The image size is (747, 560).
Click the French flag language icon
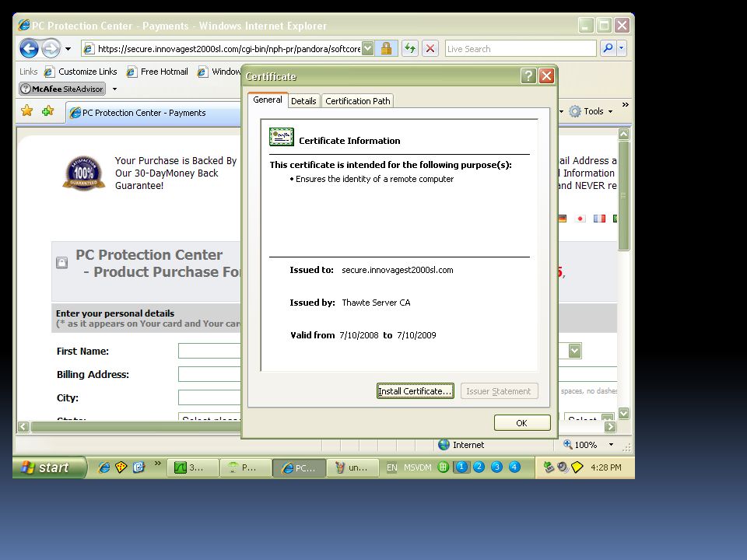point(599,219)
